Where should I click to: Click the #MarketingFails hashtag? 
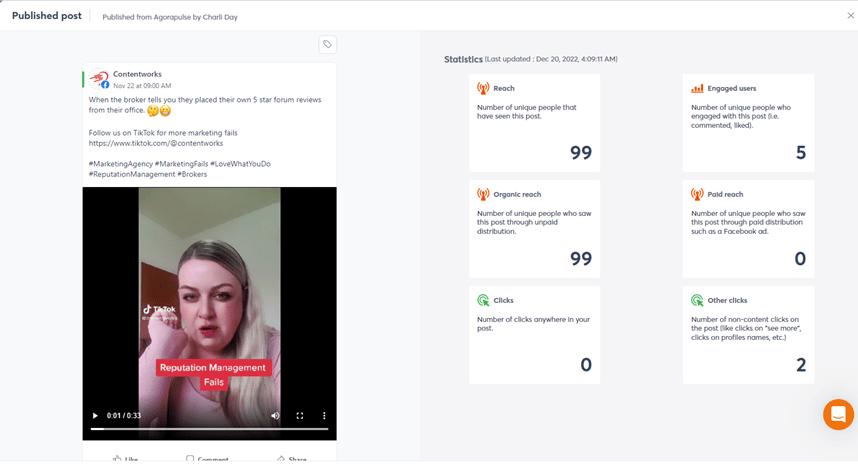pos(182,164)
